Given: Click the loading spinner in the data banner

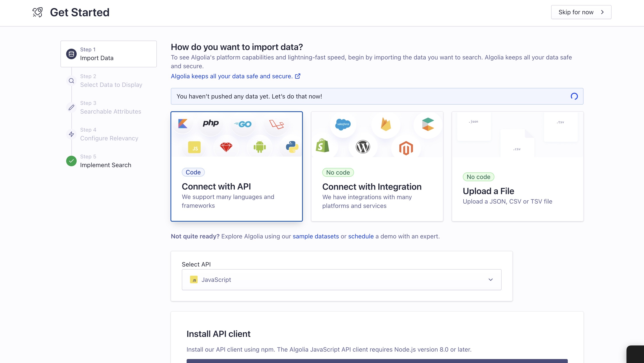Looking at the screenshot, I should click(x=574, y=96).
